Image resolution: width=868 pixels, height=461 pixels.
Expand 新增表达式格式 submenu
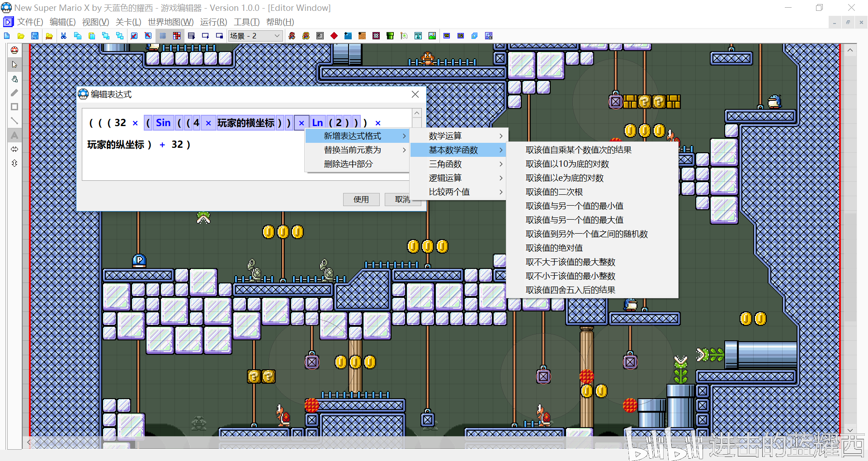point(357,136)
